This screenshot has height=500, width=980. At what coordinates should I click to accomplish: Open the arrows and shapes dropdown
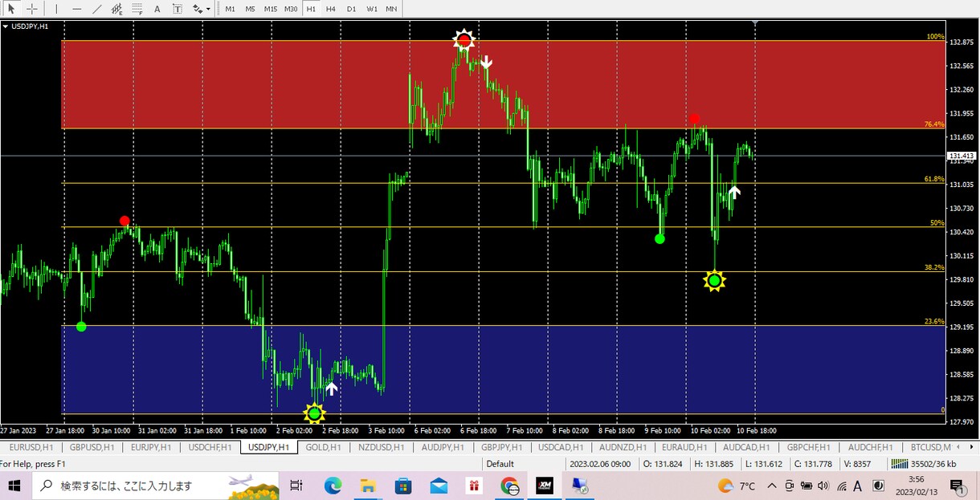tap(202, 9)
